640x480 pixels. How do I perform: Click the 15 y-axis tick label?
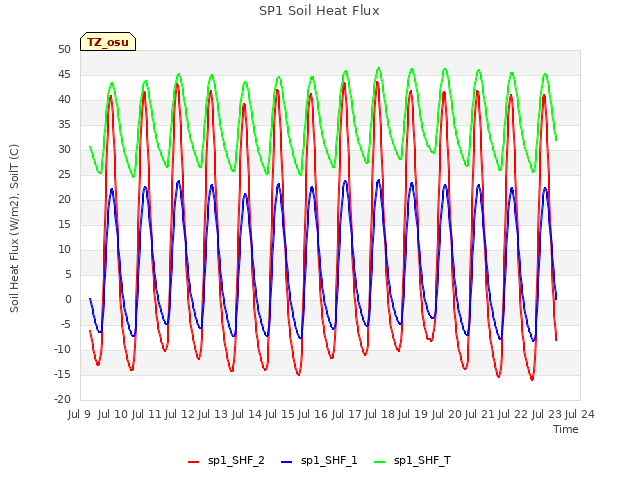[64, 224]
